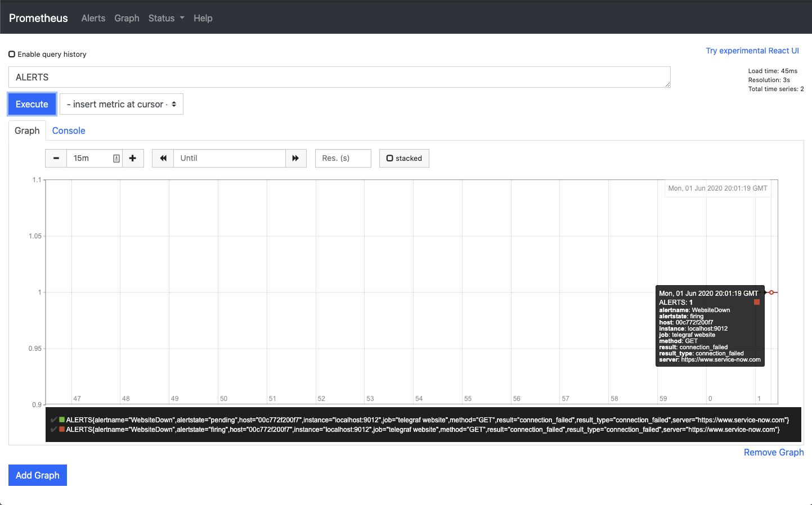The image size is (812, 505).
Task: Enable query history
Action: click(12, 54)
